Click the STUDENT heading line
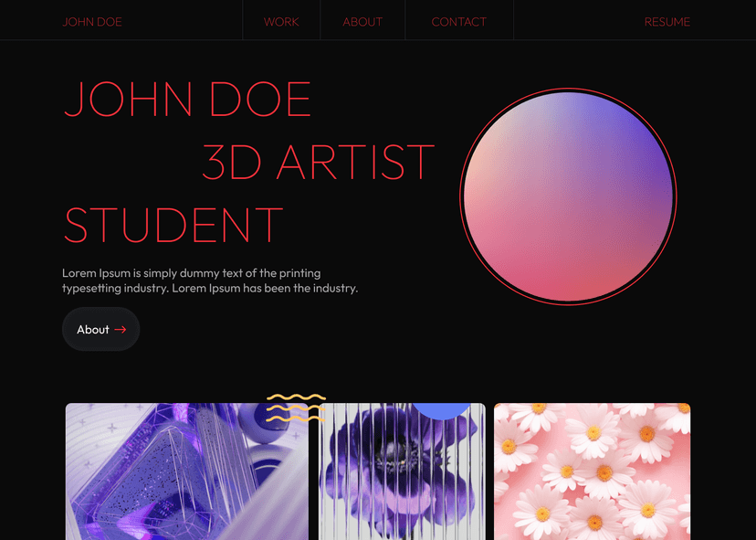 (x=173, y=225)
